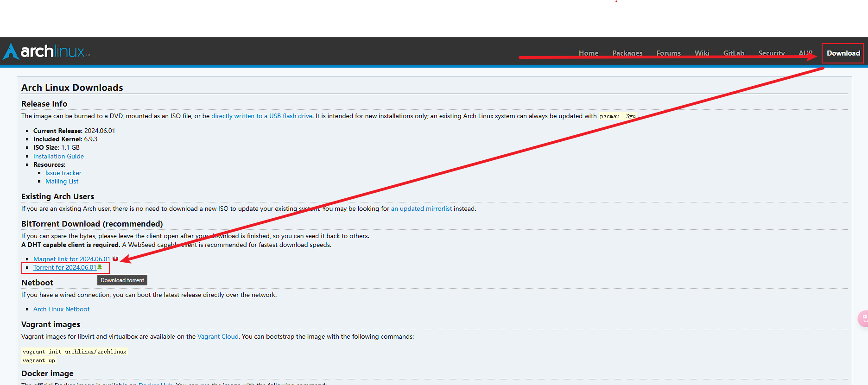Click the Arch Linux logo
The height and width of the screenshot is (385, 868).
click(46, 51)
